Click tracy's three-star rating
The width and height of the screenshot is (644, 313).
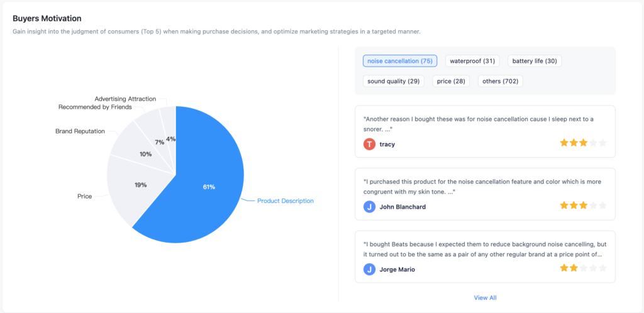[583, 143]
